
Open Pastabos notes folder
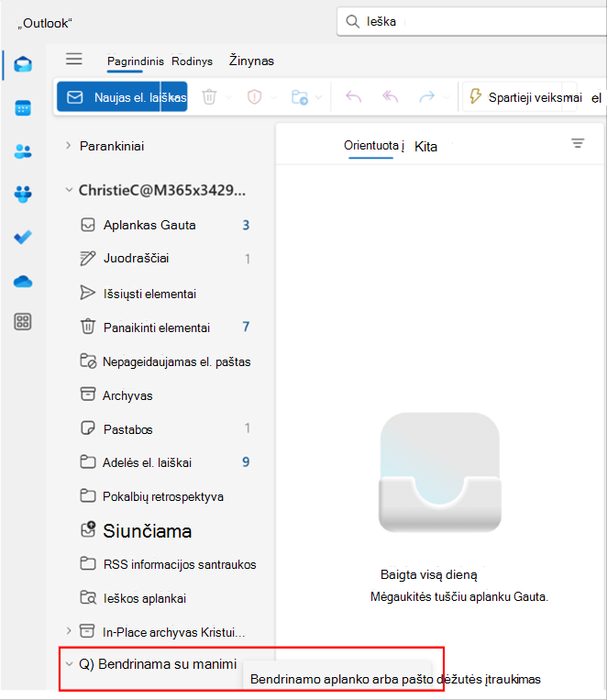click(x=164, y=429)
